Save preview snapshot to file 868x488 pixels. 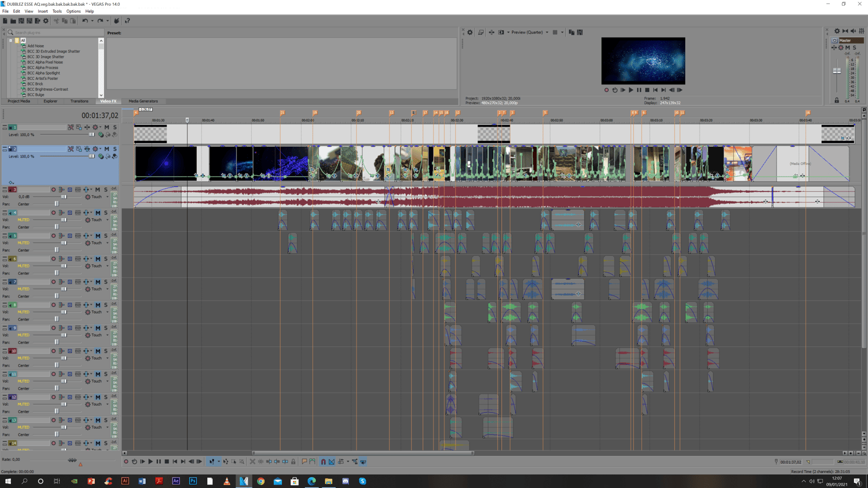tap(580, 32)
